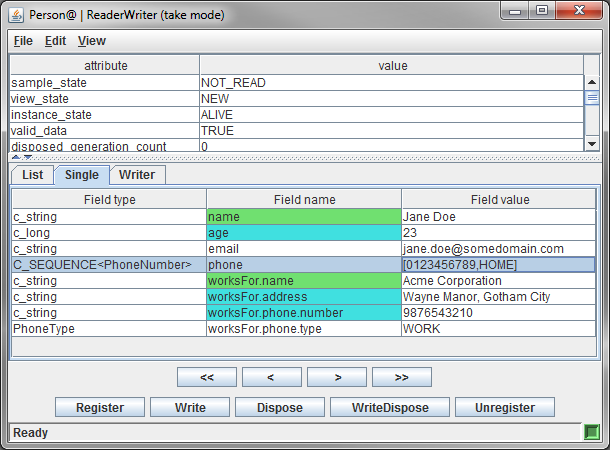Jump to first sample with << button
Image resolution: width=610 pixels, height=450 pixels.
[207, 377]
